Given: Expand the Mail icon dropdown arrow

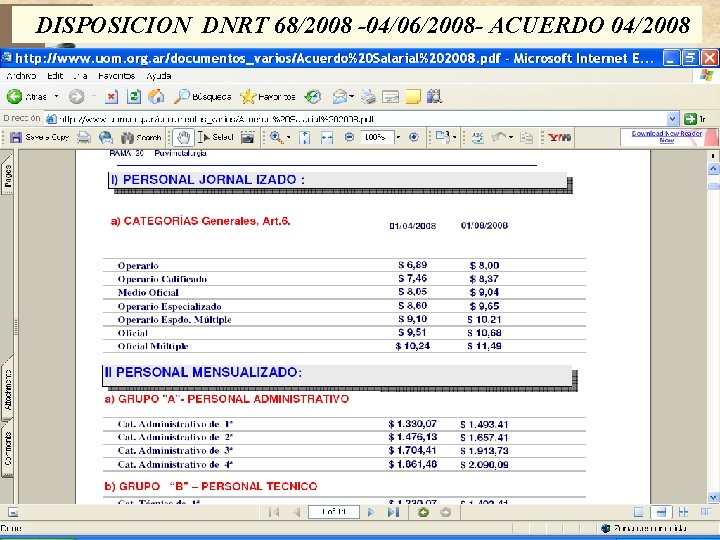Looking at the screenshot, I should (351, 97).
